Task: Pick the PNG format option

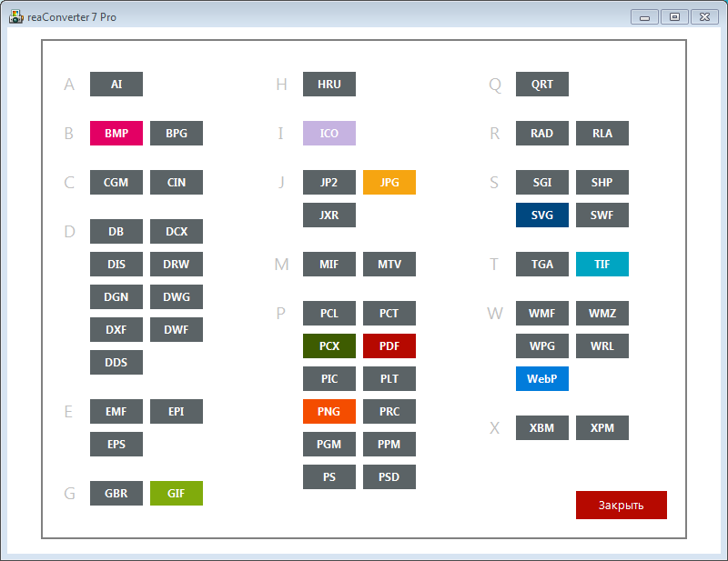Action: (329, 411)
